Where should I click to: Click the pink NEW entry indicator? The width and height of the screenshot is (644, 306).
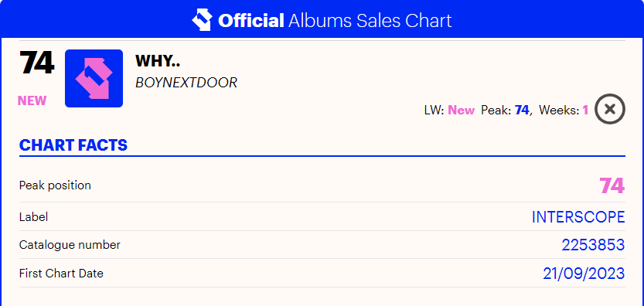32,100
